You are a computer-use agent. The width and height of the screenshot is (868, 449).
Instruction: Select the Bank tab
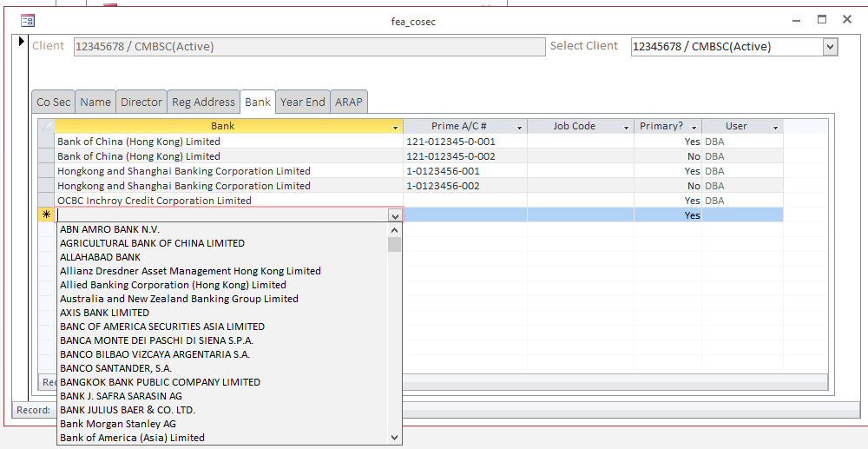coord(258,102)
